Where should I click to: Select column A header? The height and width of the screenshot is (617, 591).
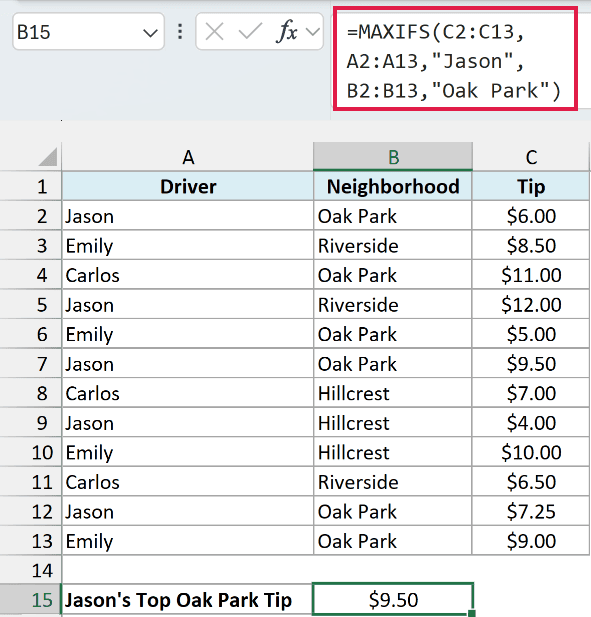[x=188, y=157]
